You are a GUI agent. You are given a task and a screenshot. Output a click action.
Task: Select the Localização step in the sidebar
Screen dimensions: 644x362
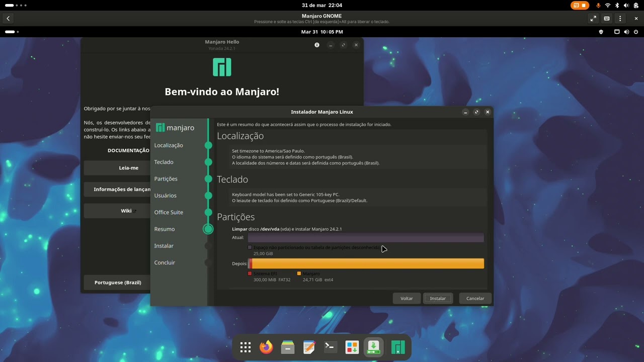coord(169,145)
